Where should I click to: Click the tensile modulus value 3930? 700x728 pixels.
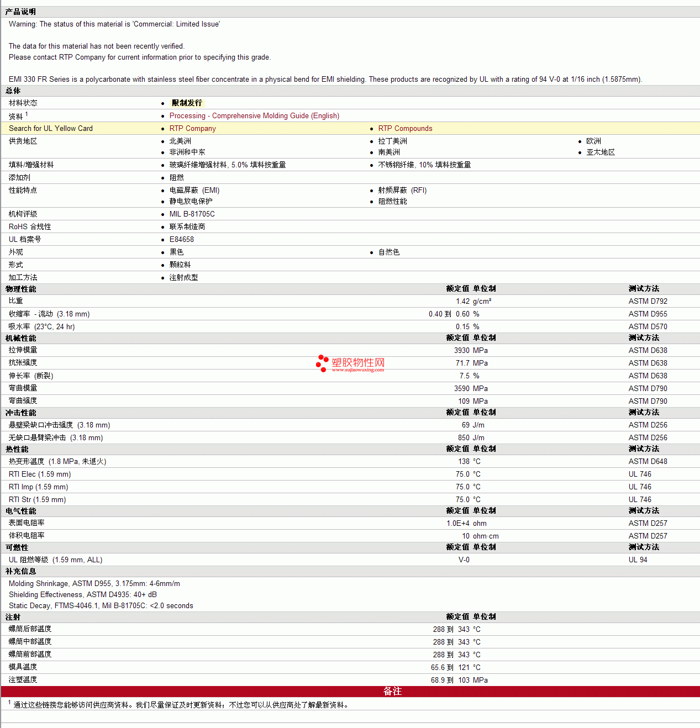coord(462,350)
